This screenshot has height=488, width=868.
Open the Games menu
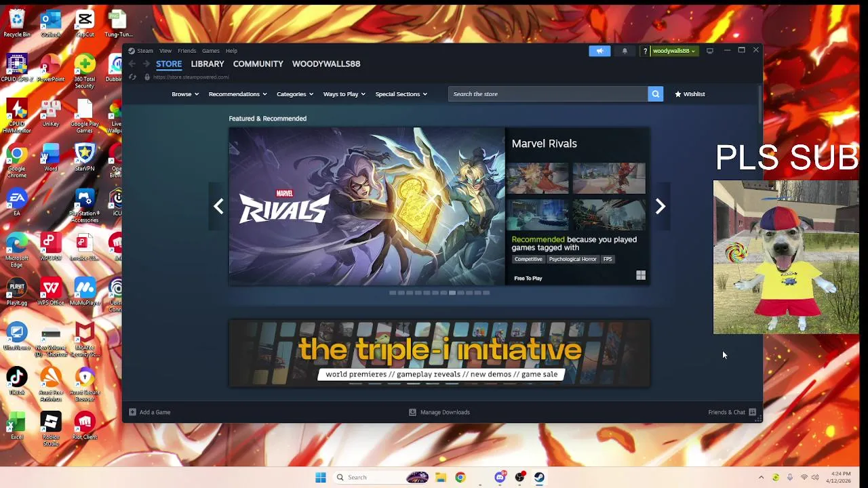(x=211, y=51)
